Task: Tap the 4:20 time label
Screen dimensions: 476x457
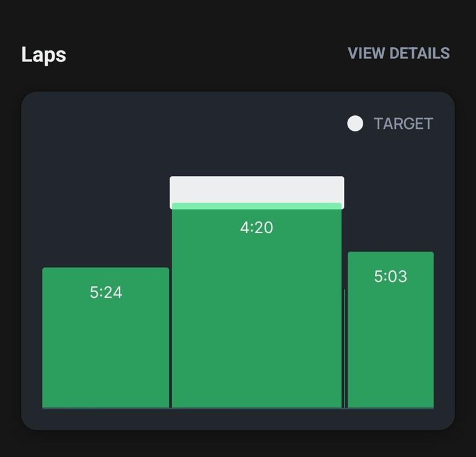Action: point(257,228)
